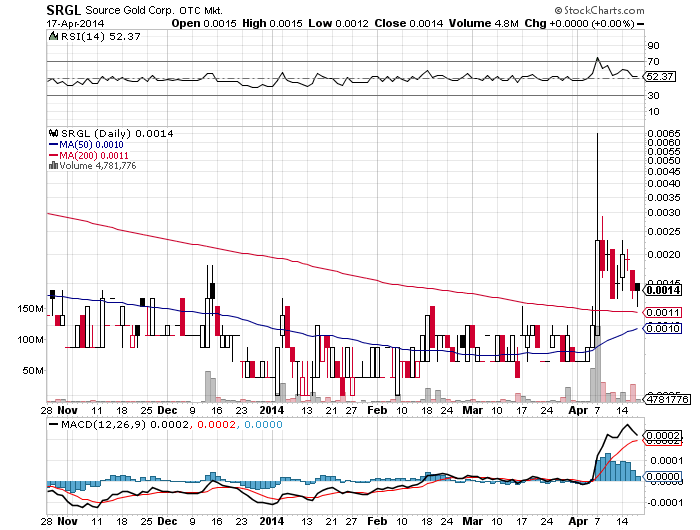The width and height of the screenshot is (700, 530).
Task: Click the Apr label on the MACD axis
Action: (x=579, y=521)
